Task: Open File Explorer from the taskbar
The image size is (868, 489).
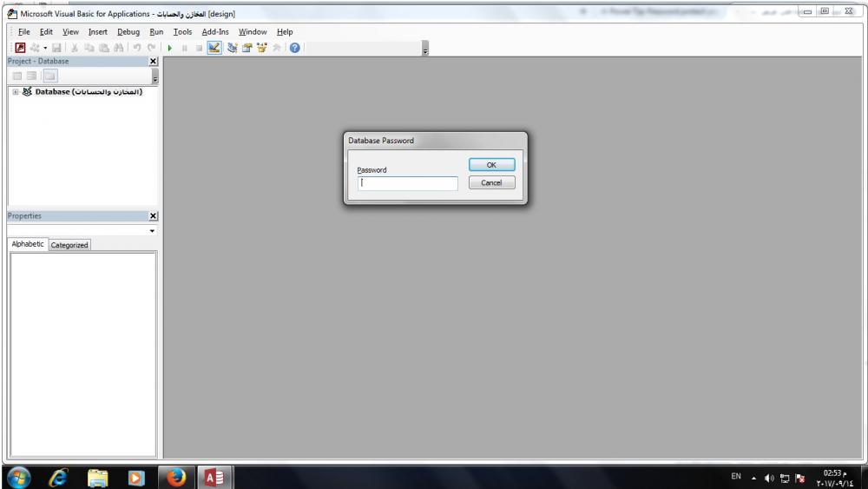Action: [x=97, y=478]
